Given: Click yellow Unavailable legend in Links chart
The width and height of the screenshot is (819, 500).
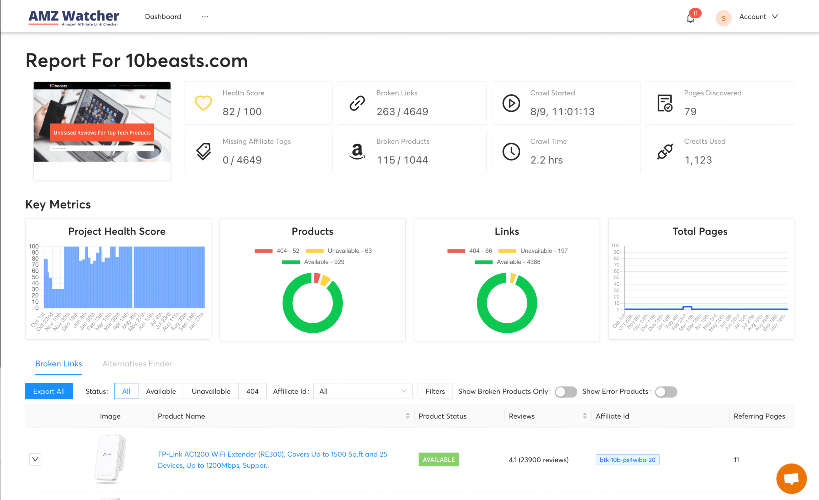Looking at the screenshot, I should tap(533, 251).
